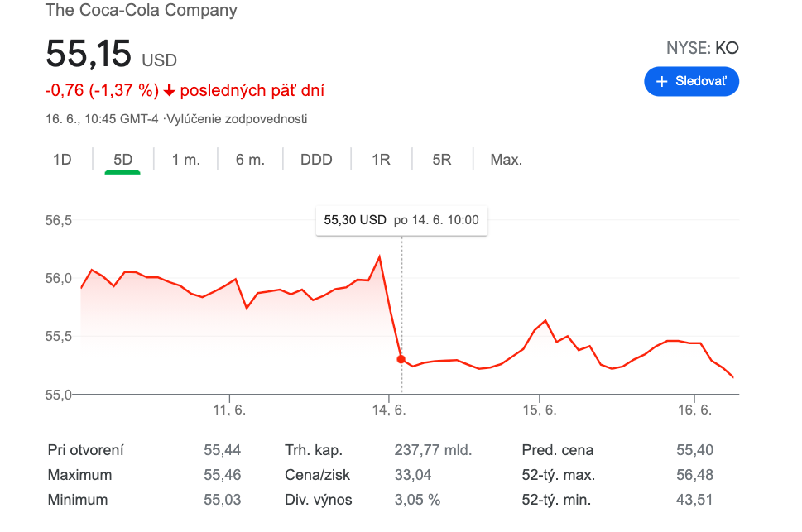Viewport: 802px width, 532px height.
Task: Click the plus icon on Sledovať button
Action: (x=661, y=82)
